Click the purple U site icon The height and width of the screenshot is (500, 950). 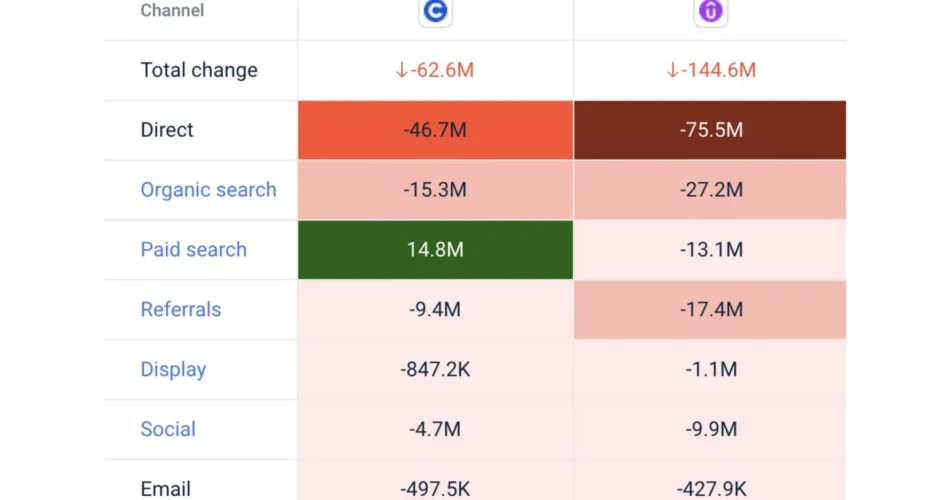711,11
